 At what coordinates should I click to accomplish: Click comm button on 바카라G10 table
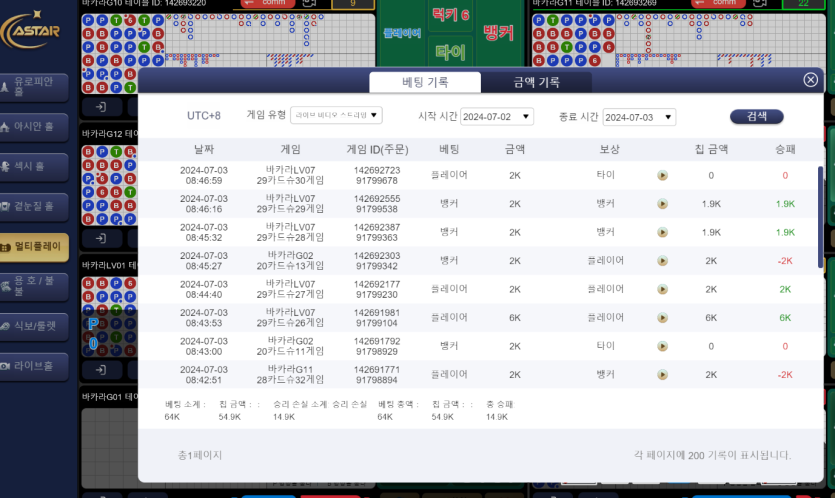(270, 3)
